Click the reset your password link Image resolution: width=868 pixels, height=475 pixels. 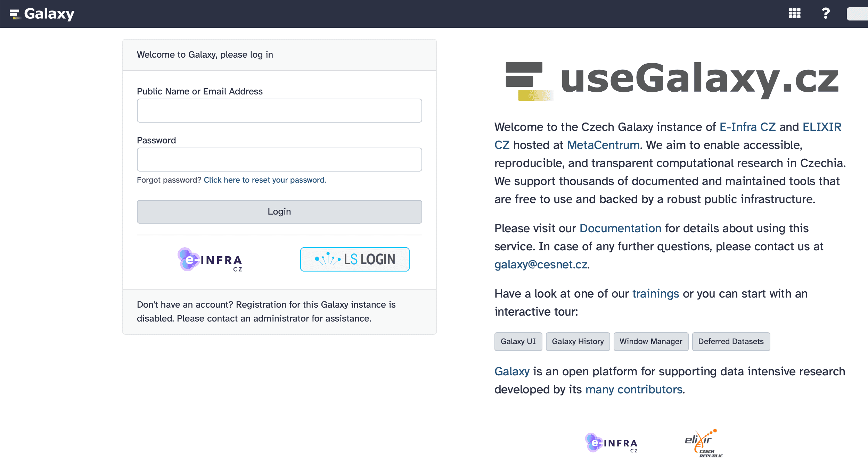pyautogui.click(x=264, y=180)
